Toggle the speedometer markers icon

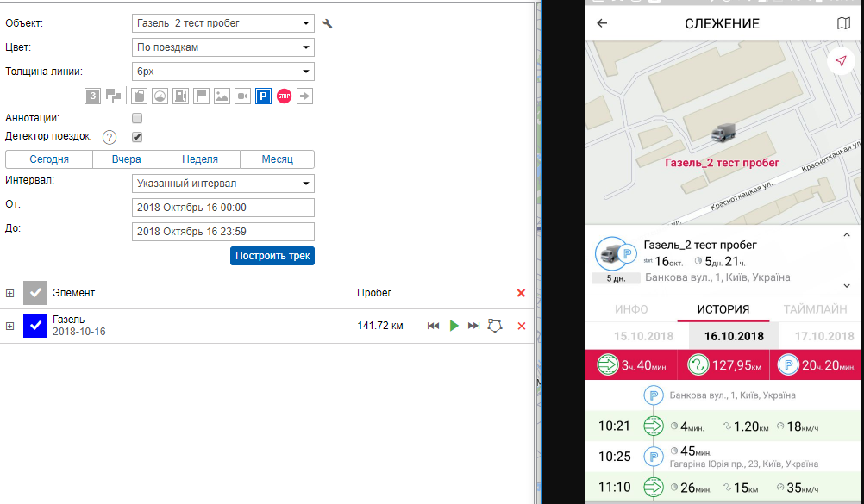tap(160, 96)
